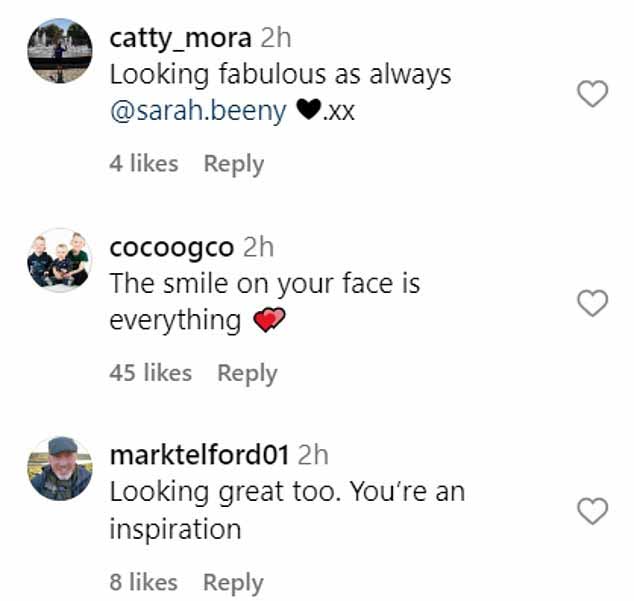Viewport: 634px width, 601px height.
Task: Reply to marktelford01's comment
Action: [x=233, y=582]
